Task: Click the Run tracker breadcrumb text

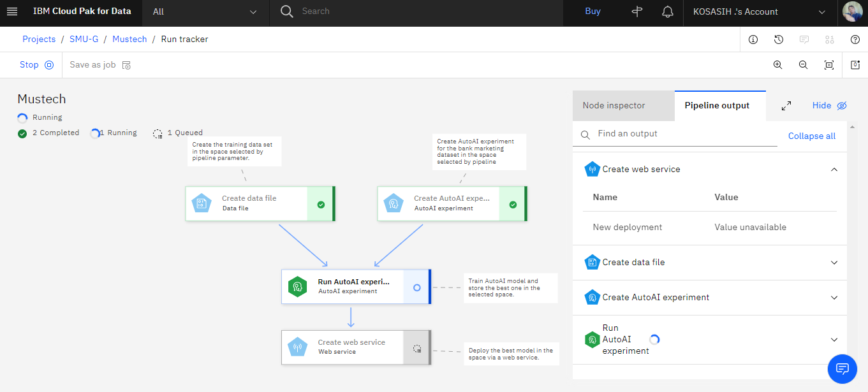Action: point(184,39)
